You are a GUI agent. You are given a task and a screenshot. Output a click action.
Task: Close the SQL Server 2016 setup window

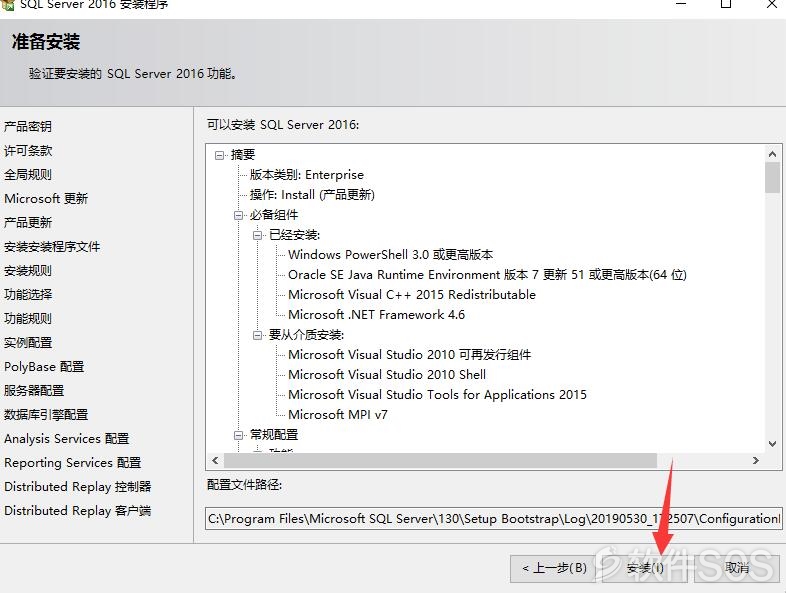pyautogui.click(x=772, y=4)
